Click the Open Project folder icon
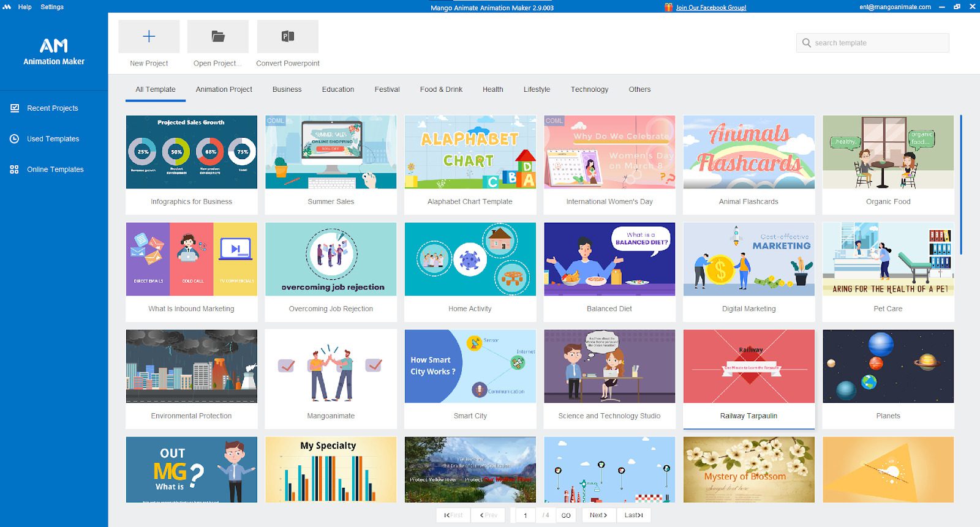The image size is (980, 527). 218,37
